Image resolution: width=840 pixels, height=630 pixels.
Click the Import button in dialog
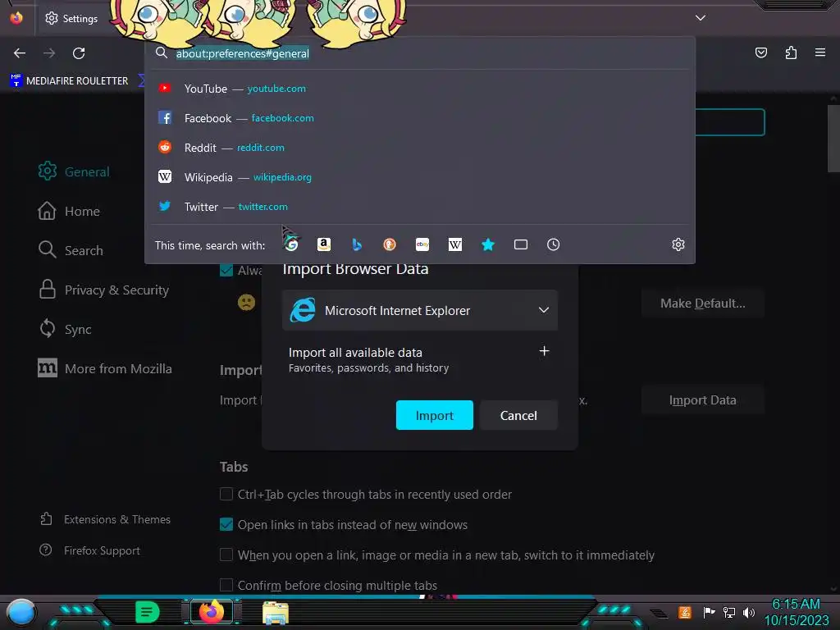click(435, 415)
